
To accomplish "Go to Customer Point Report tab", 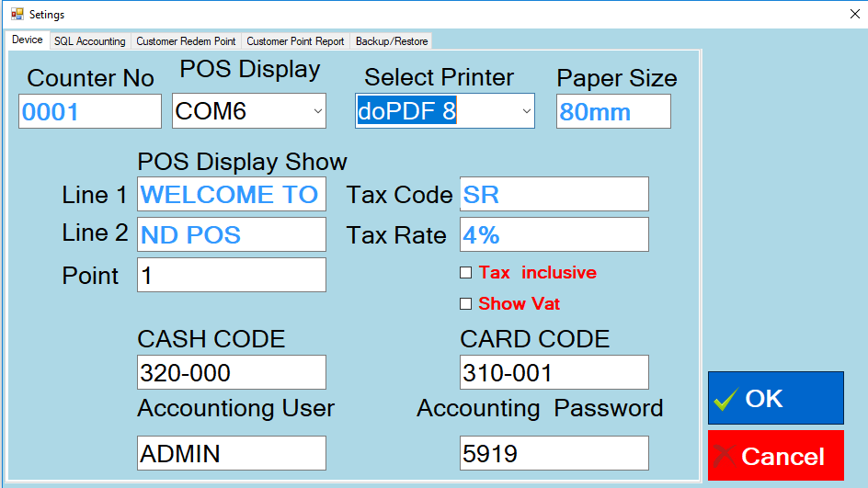I will (x=295, y=41).
